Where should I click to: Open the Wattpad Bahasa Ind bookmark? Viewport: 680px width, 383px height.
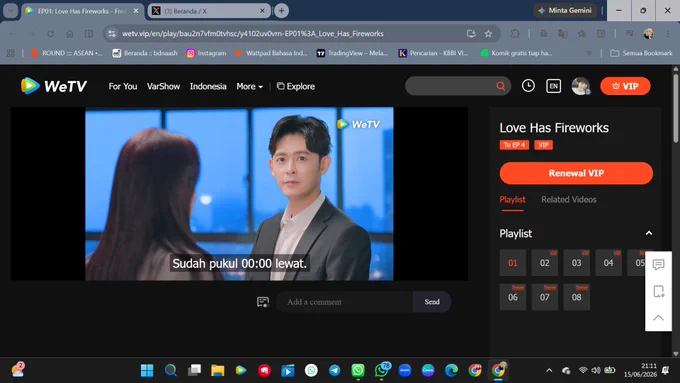coord(271,53)
